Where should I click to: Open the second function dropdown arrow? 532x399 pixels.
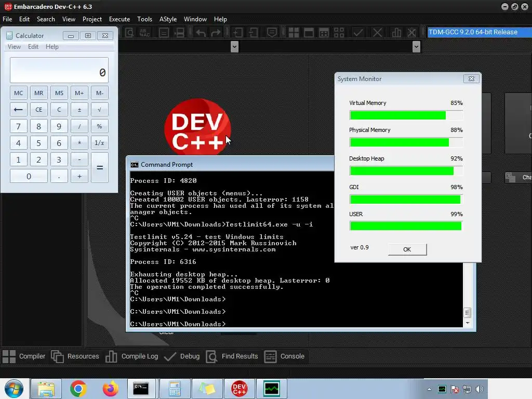point(416,47)
